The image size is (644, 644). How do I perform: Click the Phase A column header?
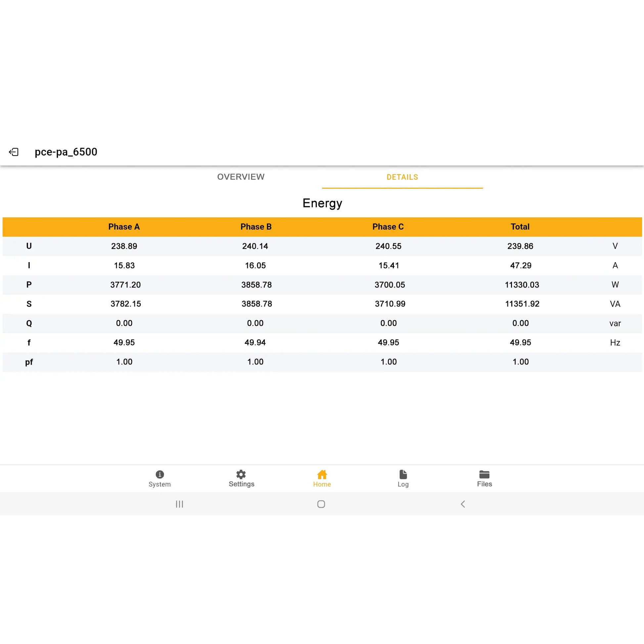coord(124,227)
